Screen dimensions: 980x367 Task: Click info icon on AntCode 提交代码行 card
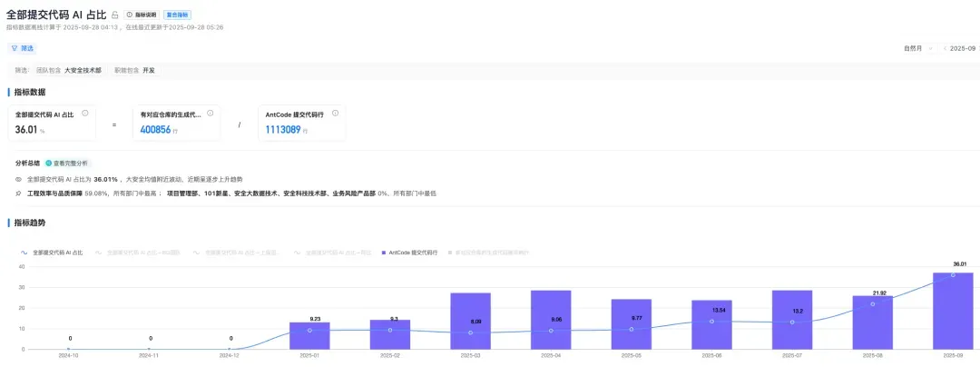click(335, 114)
